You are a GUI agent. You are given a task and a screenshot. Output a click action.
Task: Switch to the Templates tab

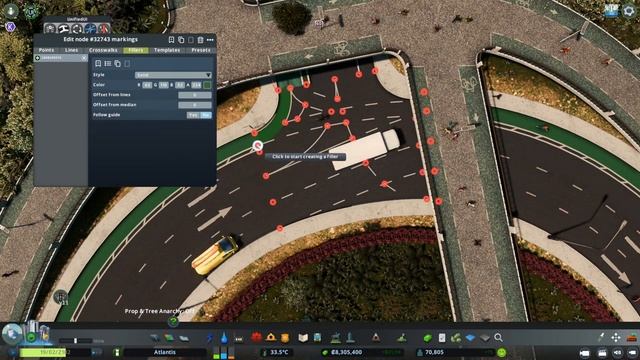pos(167,50)
